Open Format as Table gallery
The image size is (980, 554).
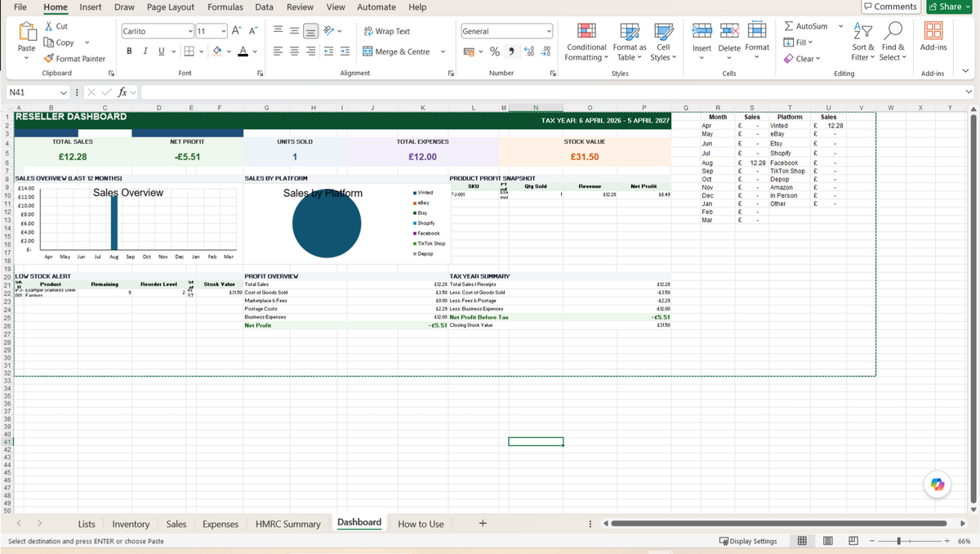[630, 41]
